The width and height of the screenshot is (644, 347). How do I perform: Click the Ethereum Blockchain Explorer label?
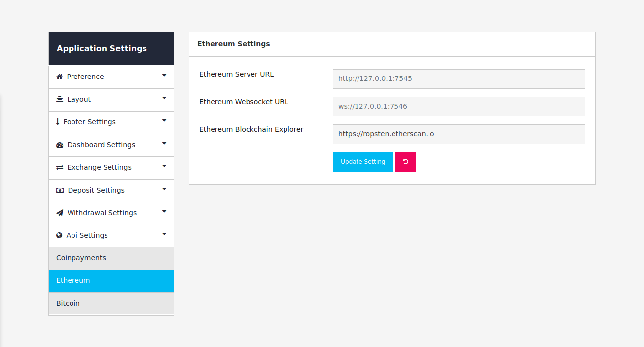click(251, 129)
